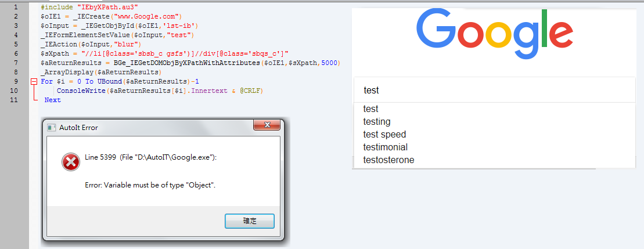This screenshot has height=249, width=644.
Task: Click the #include "IEbyXPath.au3" code line
Action: tap(89, 8)
